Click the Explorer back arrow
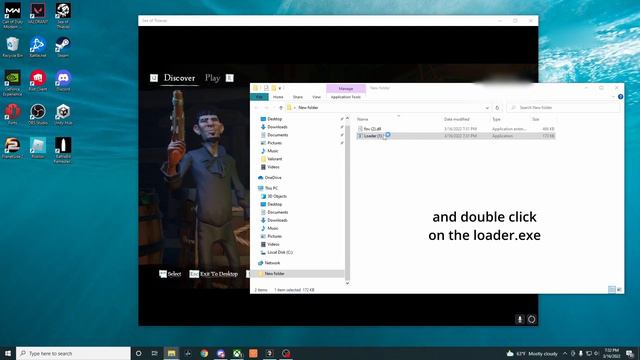This screenshot has height=360, width=640. coord(256,108)
